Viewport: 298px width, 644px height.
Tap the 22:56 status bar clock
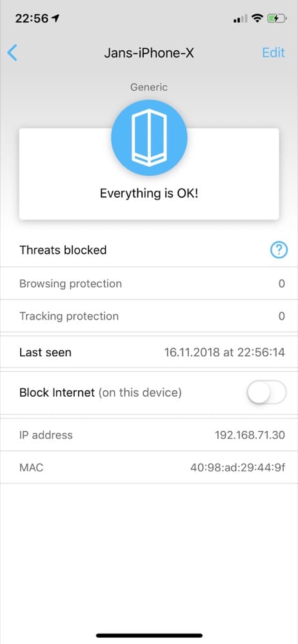(32, 19)
